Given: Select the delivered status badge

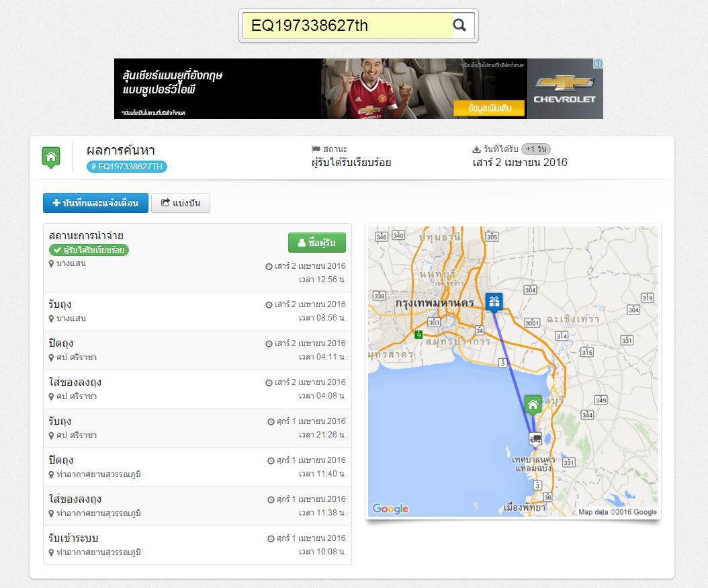Looking at the screenshot, I should click(89, 250).
